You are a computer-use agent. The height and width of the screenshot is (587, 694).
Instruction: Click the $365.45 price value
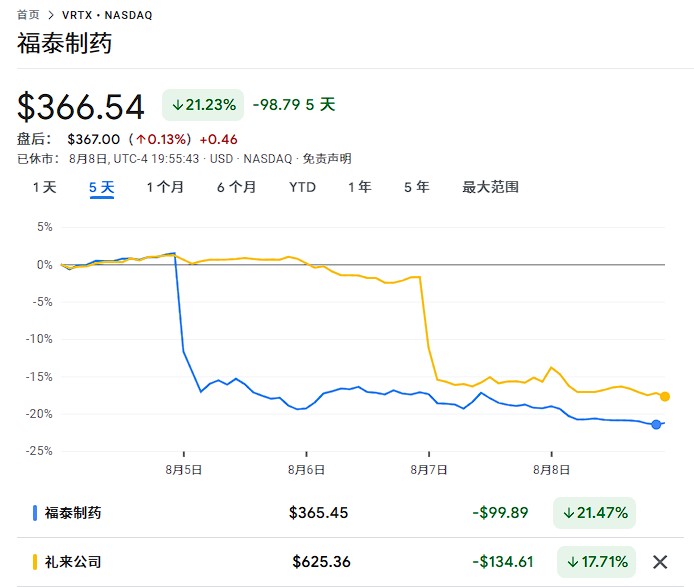pos(319,513)
